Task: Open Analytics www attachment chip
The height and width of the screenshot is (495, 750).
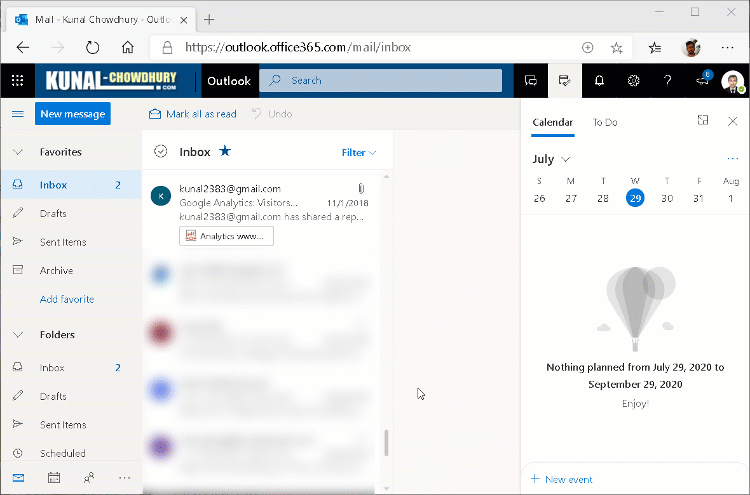Action: [226, 236]
